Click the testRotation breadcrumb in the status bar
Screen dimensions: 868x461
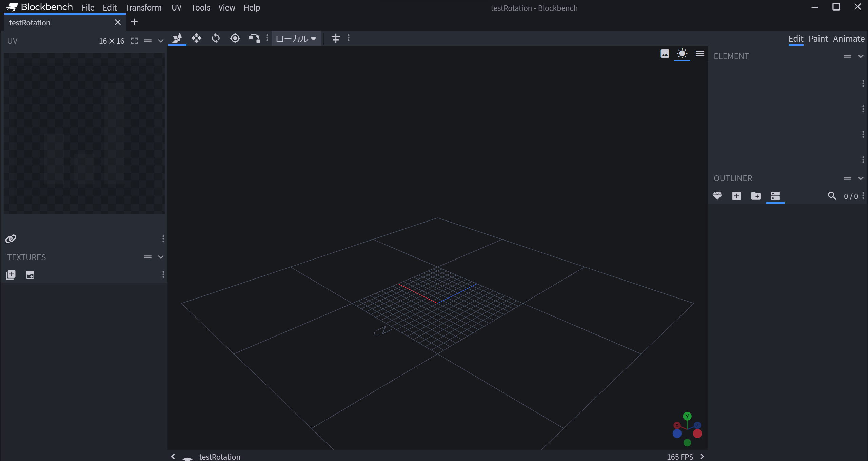coord(219,457)
